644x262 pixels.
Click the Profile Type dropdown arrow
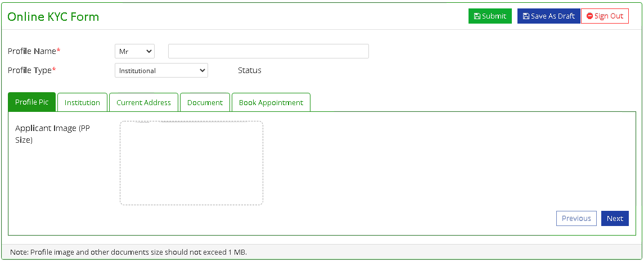coord(202,70)
